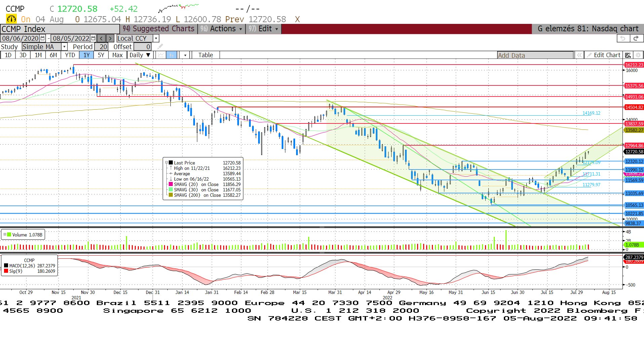Click the Edit Chart button
644x337 pixels.
603,55
